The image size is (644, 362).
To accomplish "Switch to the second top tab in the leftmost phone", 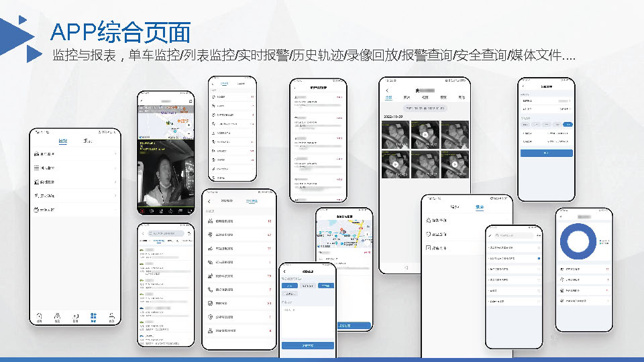I will [x=87, y=141].
